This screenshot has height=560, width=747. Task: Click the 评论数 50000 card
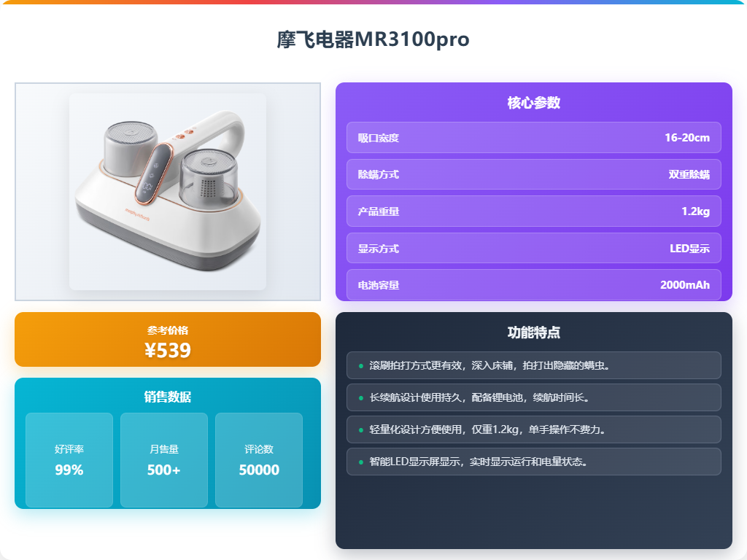[x=259, y=460]
